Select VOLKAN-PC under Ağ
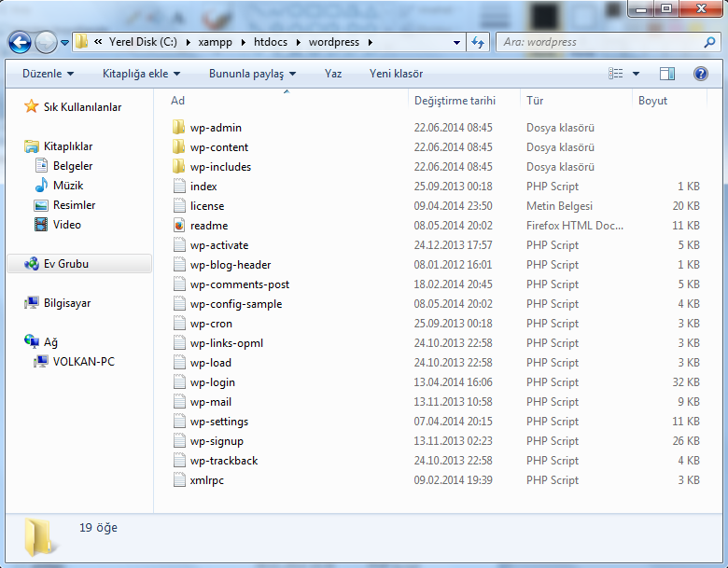This screenshot has height=568, width=728. [84, 362]
